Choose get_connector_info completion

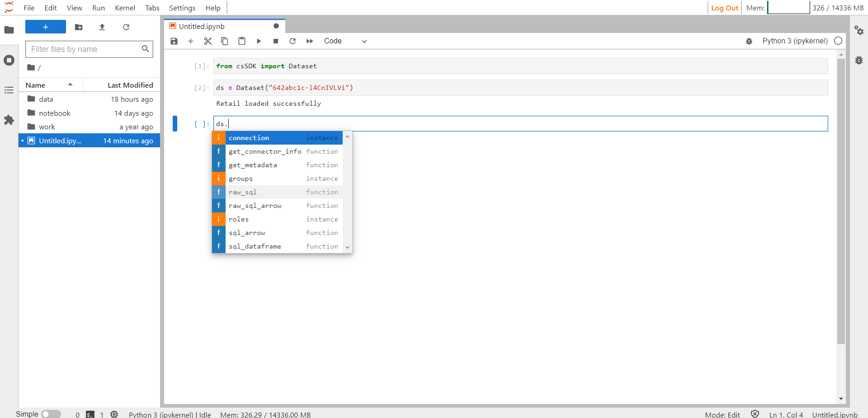coord(277,151)
